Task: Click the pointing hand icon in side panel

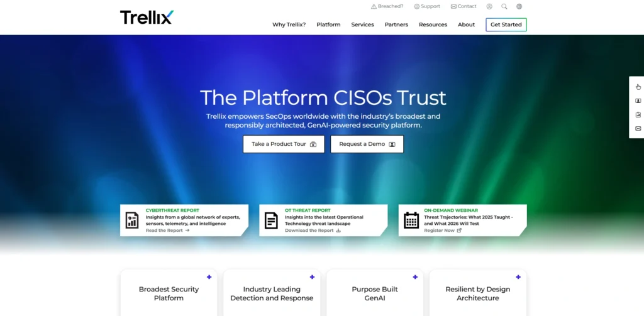Action: coord(638,87)
